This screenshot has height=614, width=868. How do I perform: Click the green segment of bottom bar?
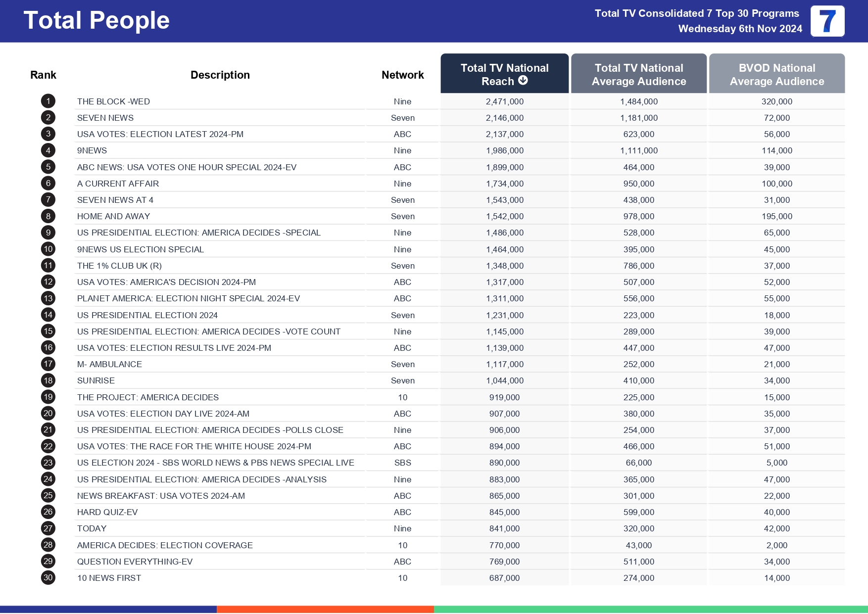(x=651, y=609)
